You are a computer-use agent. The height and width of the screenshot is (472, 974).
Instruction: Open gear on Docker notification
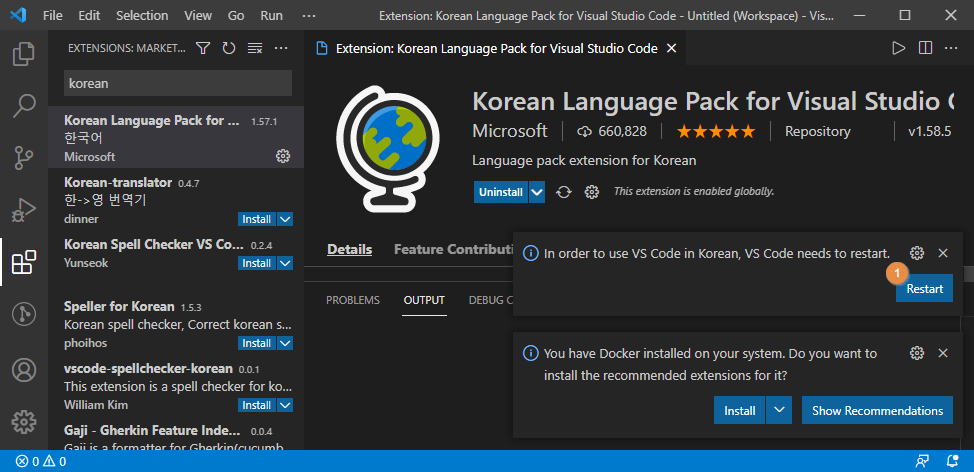point(916,353)
